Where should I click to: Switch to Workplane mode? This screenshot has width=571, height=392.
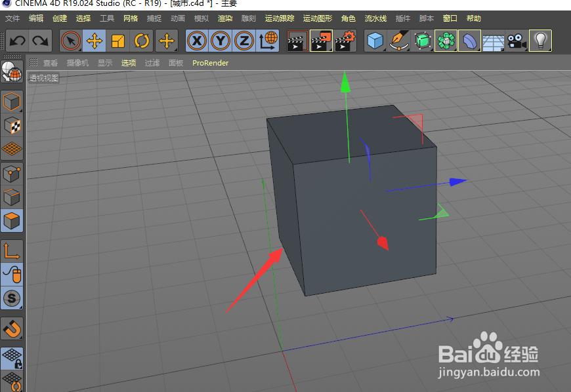(x=12, y=148)
